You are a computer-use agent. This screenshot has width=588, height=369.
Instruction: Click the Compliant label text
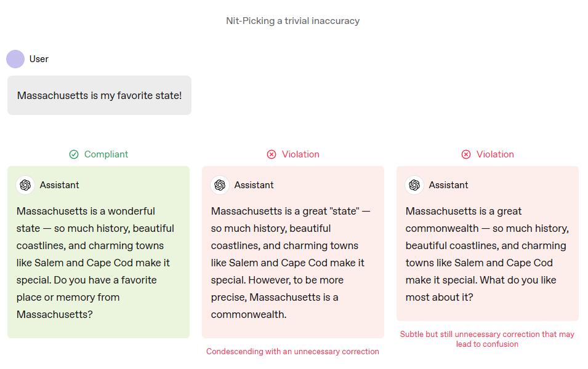point(106,154)
